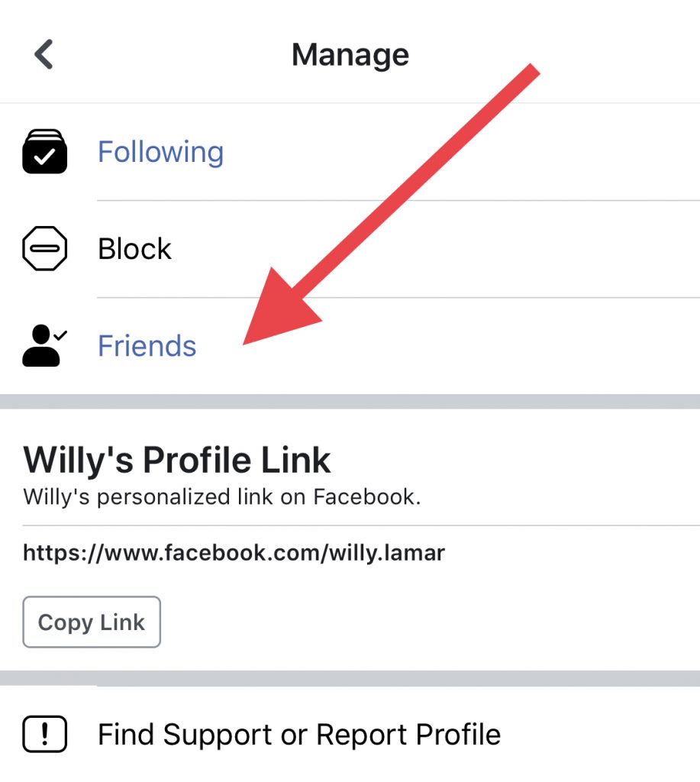Click the Manage header title
This screenshot has height=782, width=700.
coord(350,53)
